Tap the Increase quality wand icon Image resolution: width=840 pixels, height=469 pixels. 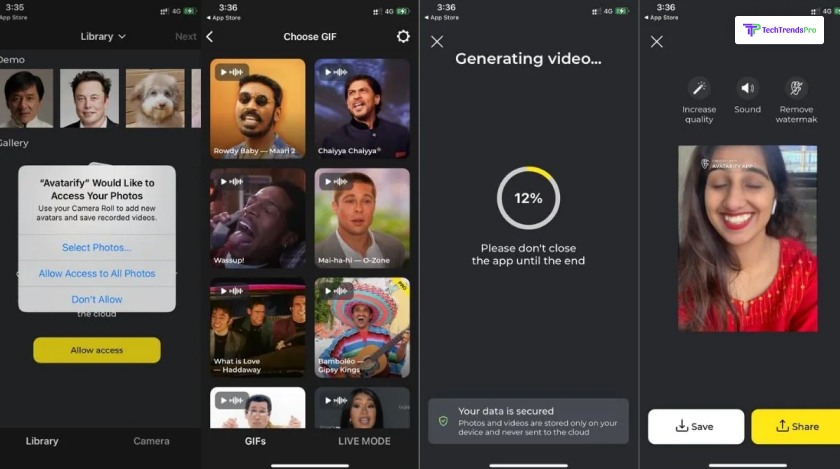pyautogui.click(x=699, y=87)
